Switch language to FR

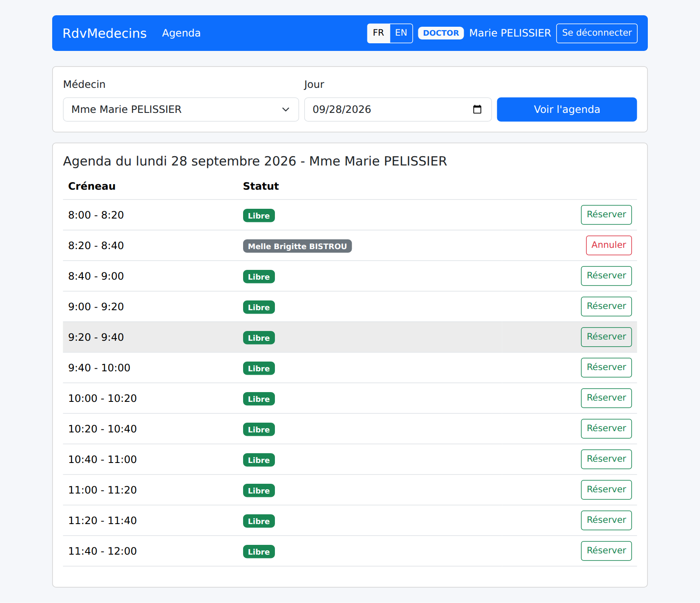pyautogui.click(x=378, y=33)
